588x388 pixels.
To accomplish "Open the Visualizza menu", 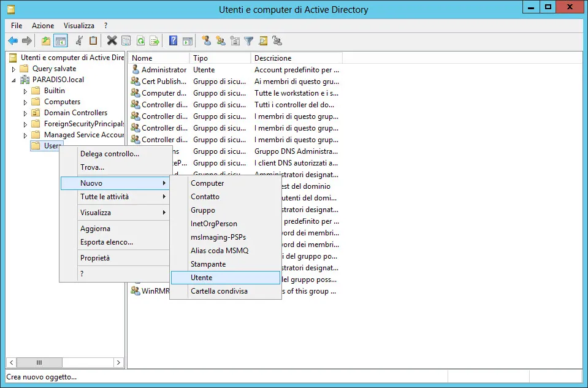I will coord(80,26).
